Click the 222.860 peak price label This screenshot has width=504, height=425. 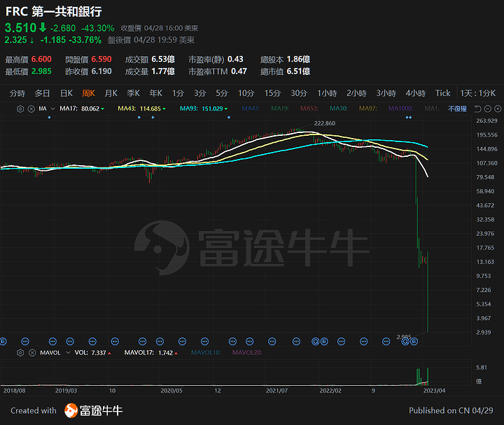coord(325,123)
